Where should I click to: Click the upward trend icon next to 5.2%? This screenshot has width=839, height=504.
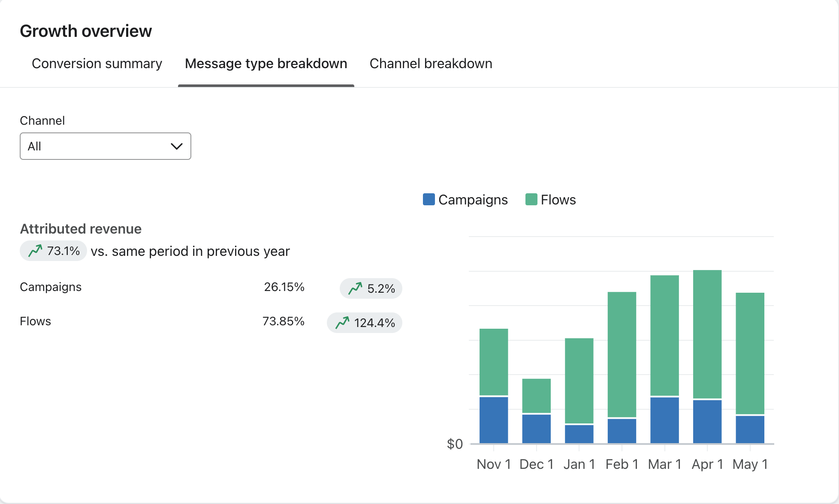point(356,288)
